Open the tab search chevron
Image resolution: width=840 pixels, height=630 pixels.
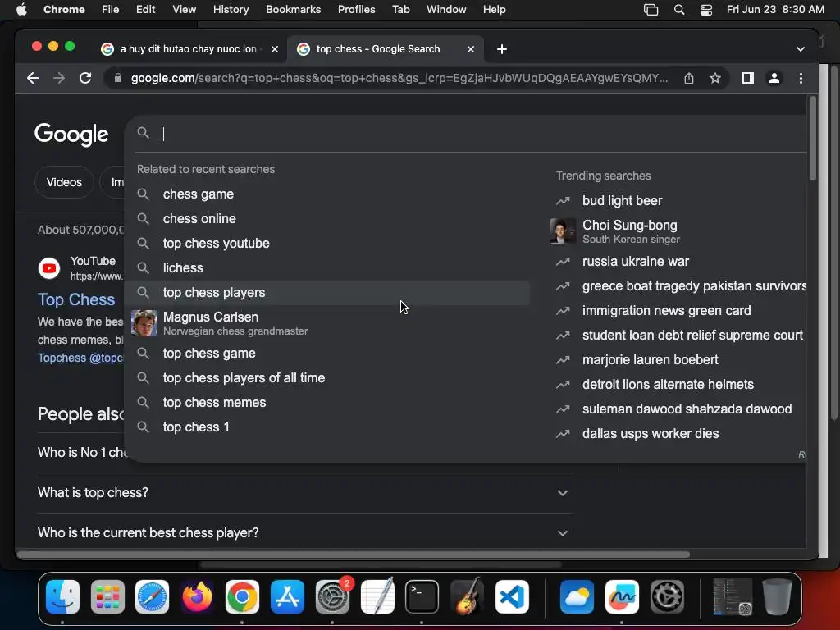pos(801,49)
